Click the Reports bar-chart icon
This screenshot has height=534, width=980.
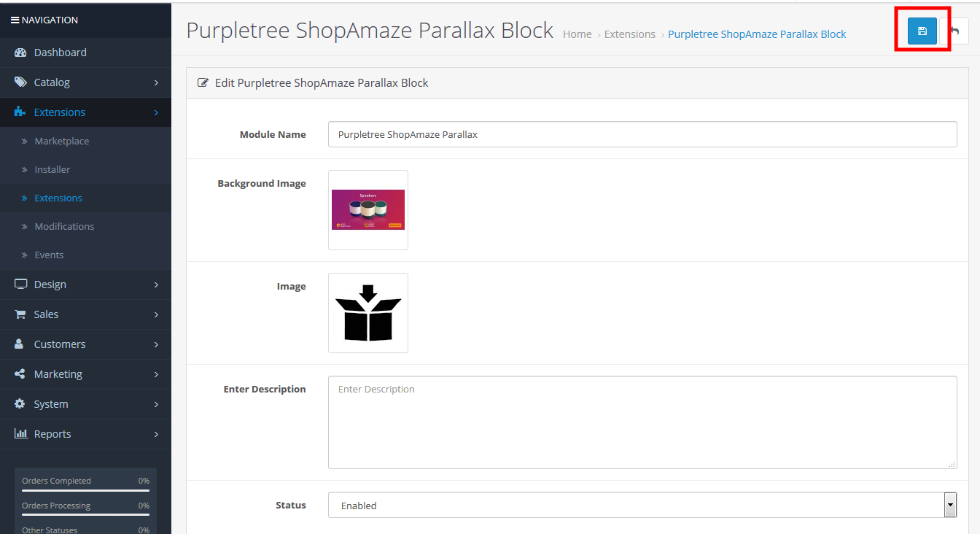coord(20,434)
